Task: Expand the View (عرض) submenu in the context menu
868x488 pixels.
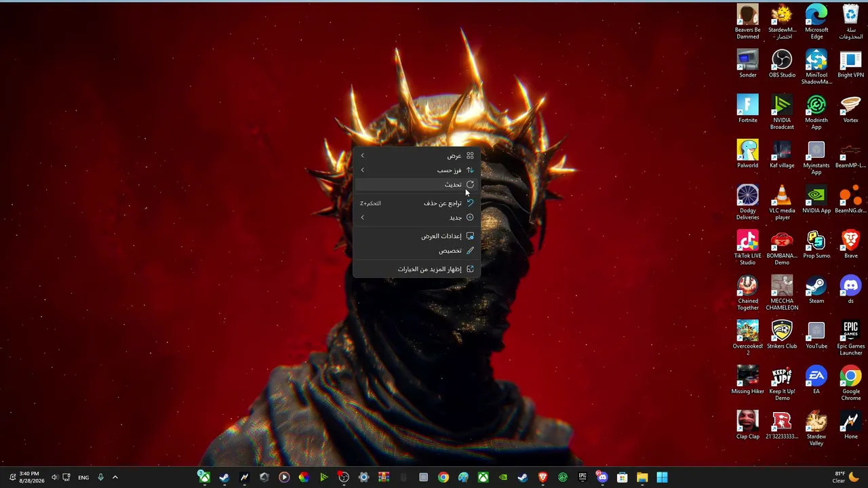Action: click(x=417, y=156)
